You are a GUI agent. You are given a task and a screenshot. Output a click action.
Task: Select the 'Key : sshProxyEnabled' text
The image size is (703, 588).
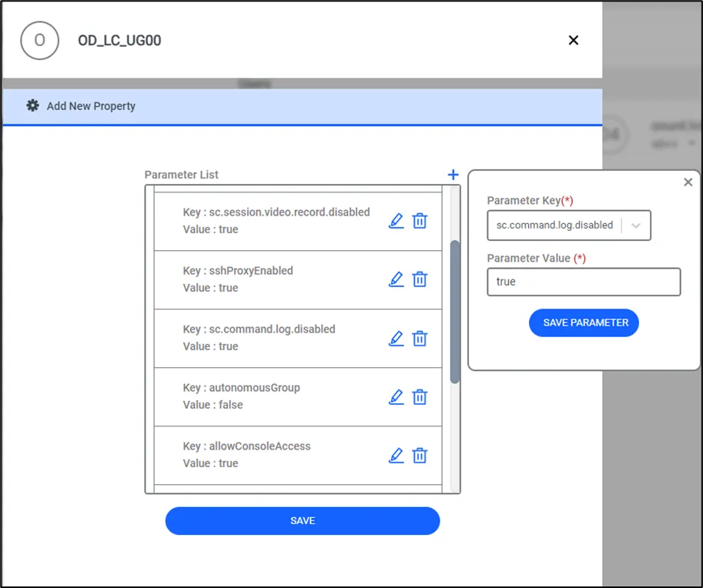point(238,271)
